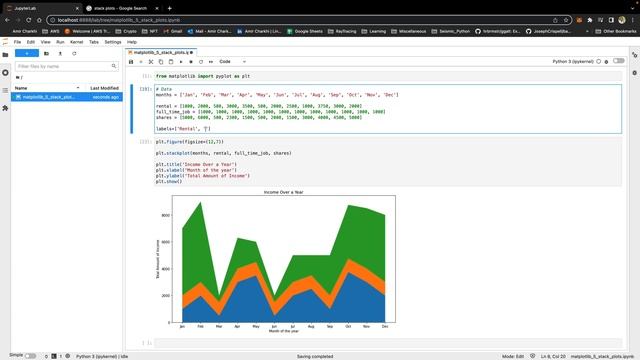The width and height of the screenshot is (640, 360).
Task: Open the Extension Manager puzzle icon
Action: click(x=5, y=108)
